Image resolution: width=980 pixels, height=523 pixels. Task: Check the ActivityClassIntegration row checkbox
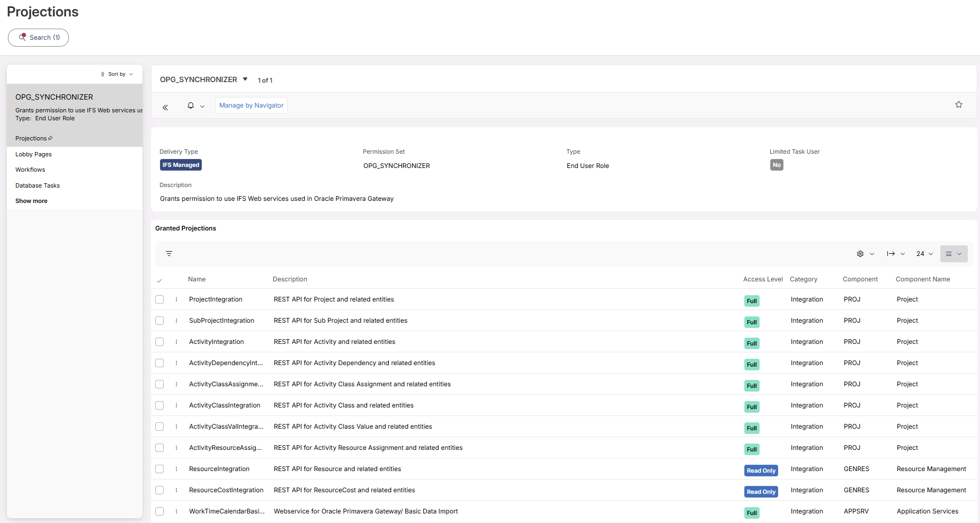tap(159, 405)
